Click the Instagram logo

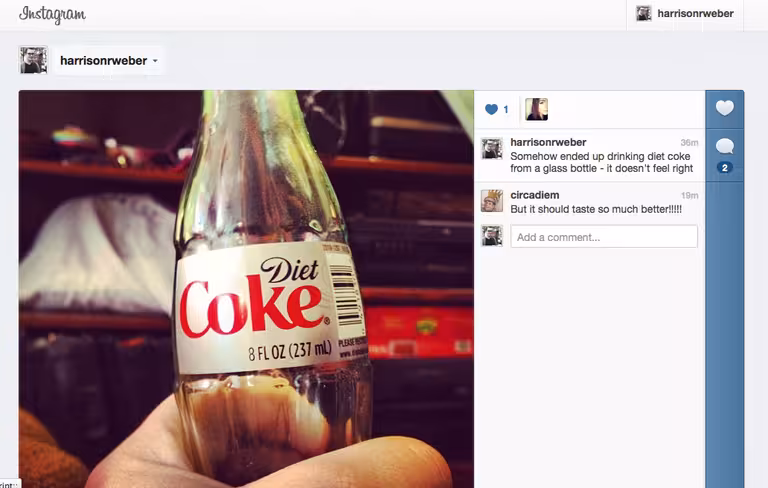[x=52, y=15]
